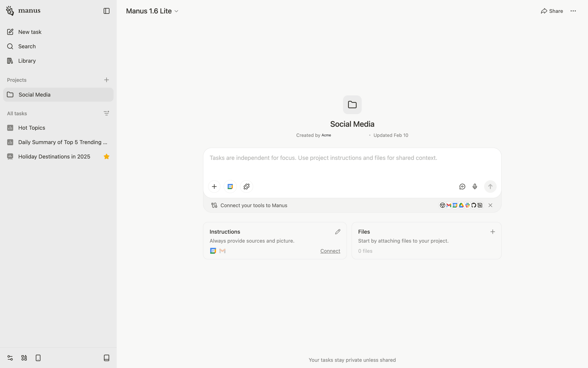
Task: Click the Slack icon in the tools banner
Action: tap(468, 205)
